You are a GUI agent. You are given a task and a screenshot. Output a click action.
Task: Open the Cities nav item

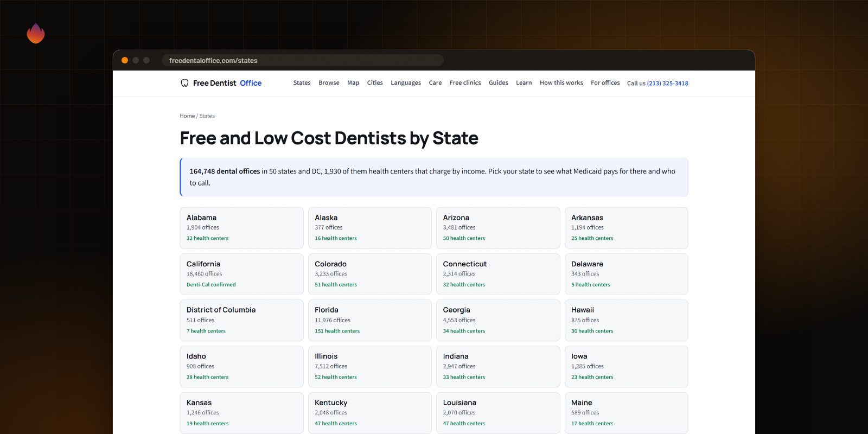pyautogui.click(x=375, y=83)
